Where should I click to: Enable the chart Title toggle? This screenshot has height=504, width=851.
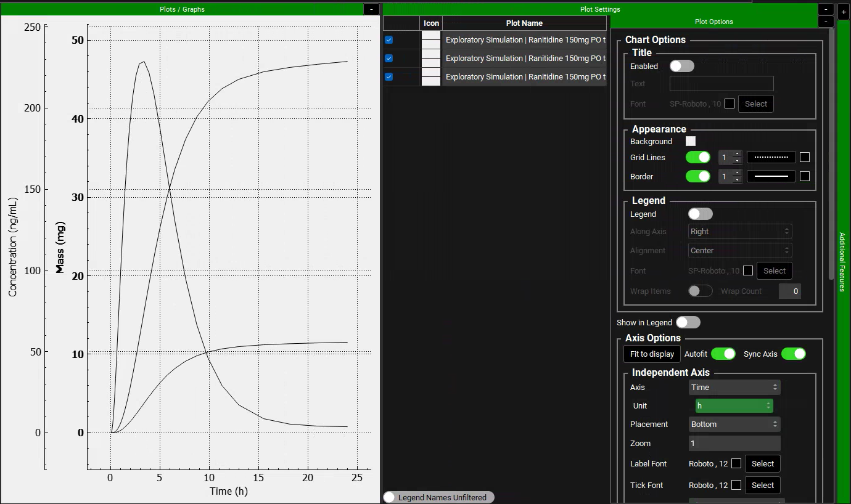point(682,66)
